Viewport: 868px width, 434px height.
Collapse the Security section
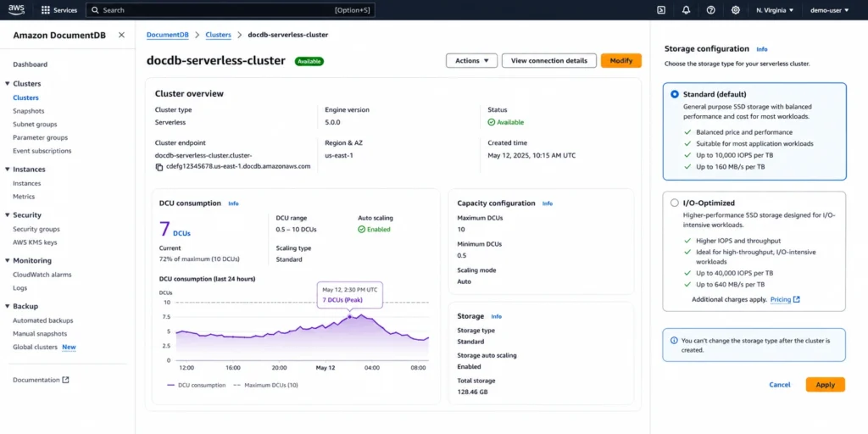pos(8,214)
